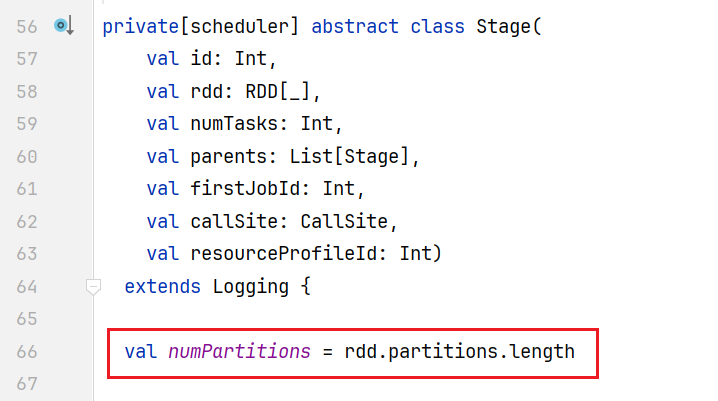Screen dimensions: 718x401
Task: Click the CallSite type on line 62
Action: (x=344, y=222)
